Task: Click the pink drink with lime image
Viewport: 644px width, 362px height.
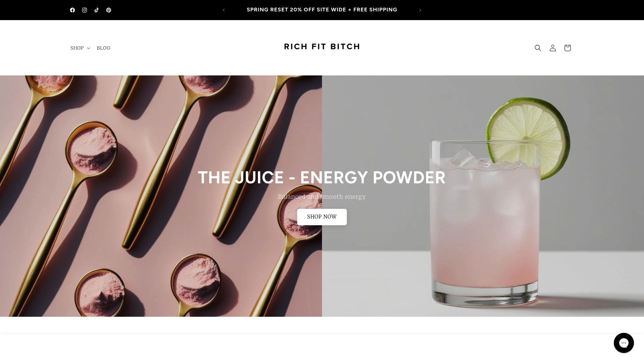Action: point(483,196)
